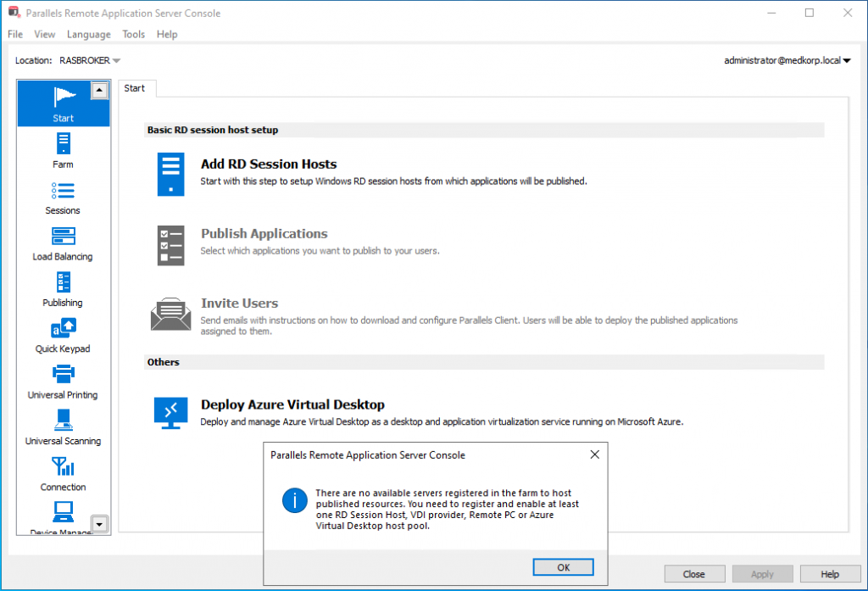
Task: Open the Quick Keypad icon
Action: click(63, 328)
